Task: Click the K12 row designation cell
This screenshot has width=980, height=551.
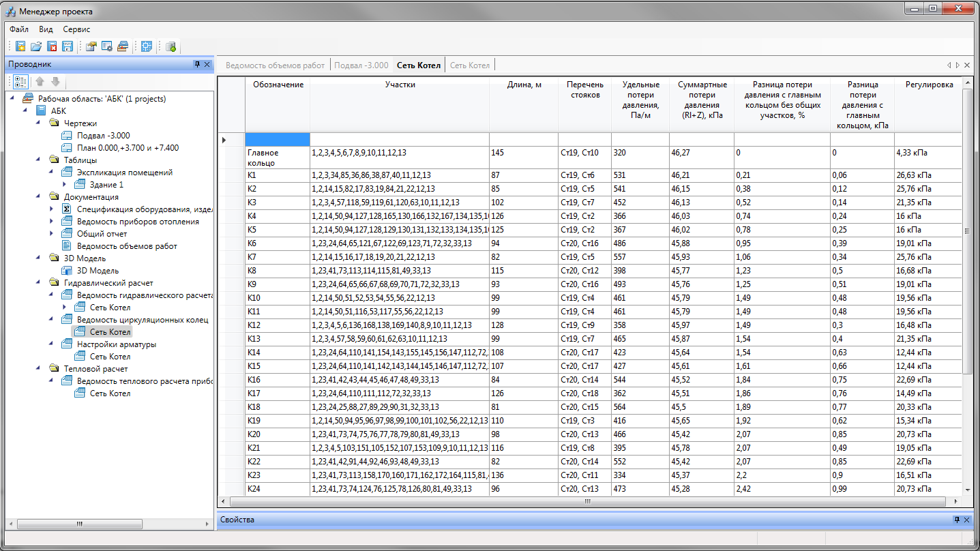Action: (x=278, y=325)
